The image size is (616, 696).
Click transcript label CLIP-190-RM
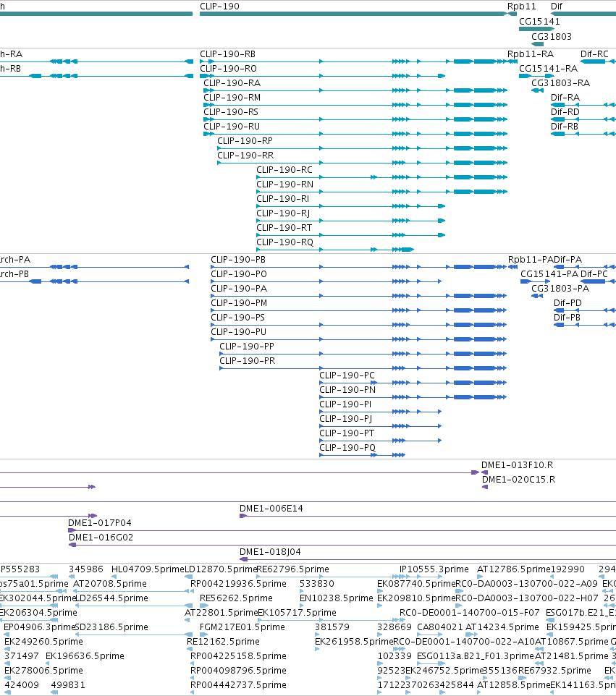pyautogui.click(x=232, y=97)
